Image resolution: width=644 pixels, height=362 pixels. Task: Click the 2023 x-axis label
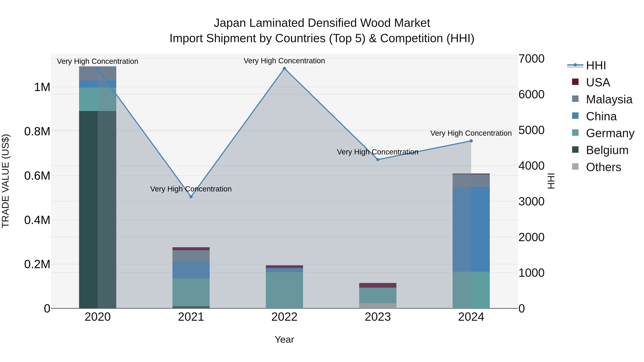pos(378,317)
